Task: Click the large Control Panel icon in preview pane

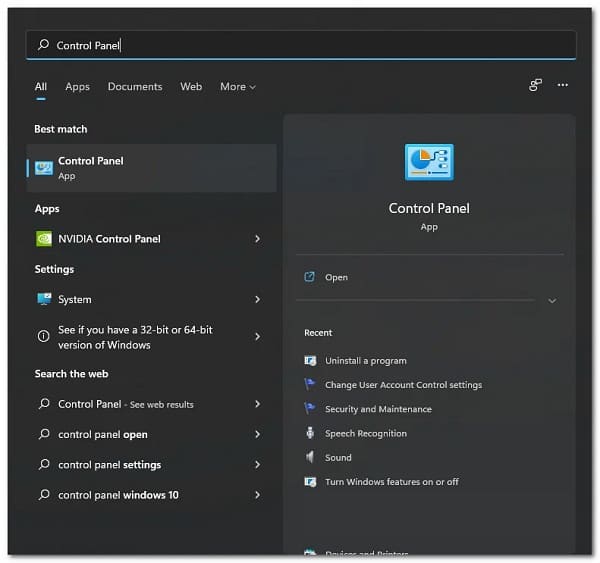Action: click(429, 162)
